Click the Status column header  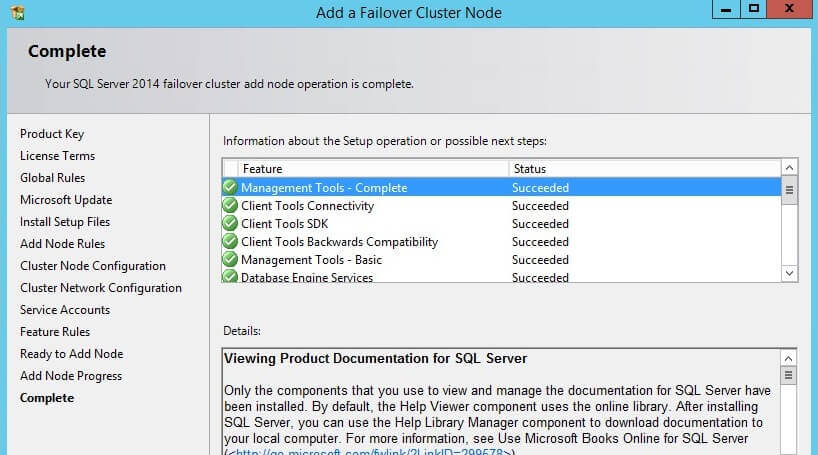(x=645, y=169)
